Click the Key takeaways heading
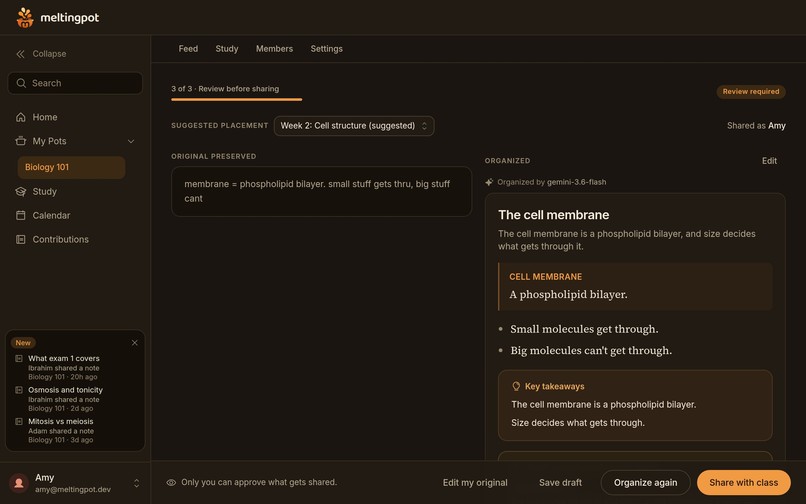The image size is (806, 504). [555, 386]
